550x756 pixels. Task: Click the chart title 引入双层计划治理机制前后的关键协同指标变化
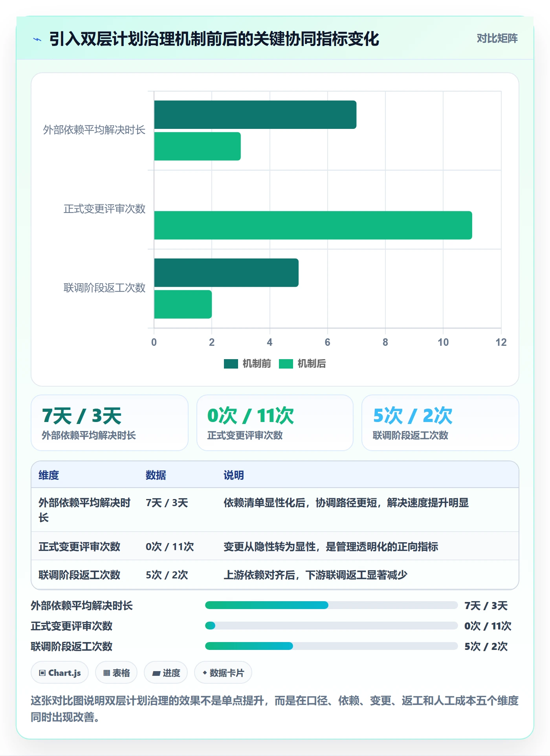click(x=214, y=39)
